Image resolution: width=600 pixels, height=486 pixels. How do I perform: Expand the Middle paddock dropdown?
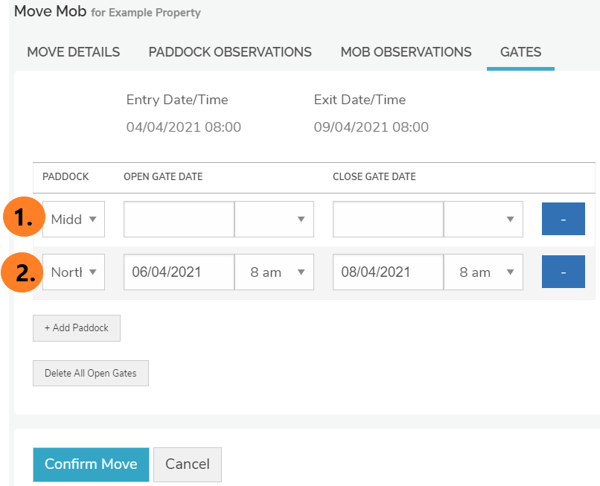click(73, 219)
